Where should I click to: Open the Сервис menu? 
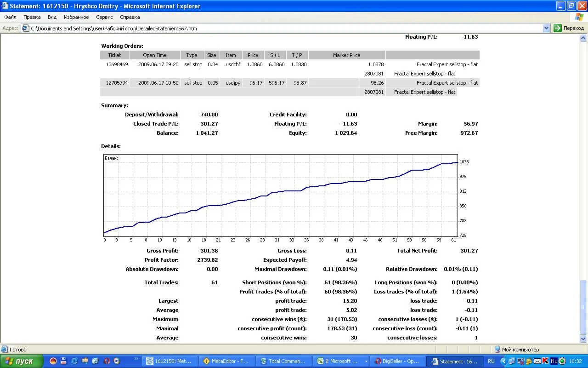tap(104, 17)
